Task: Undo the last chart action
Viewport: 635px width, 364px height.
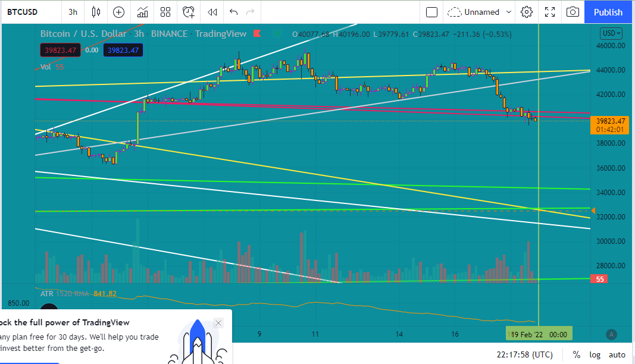Action: coord(234,12)
